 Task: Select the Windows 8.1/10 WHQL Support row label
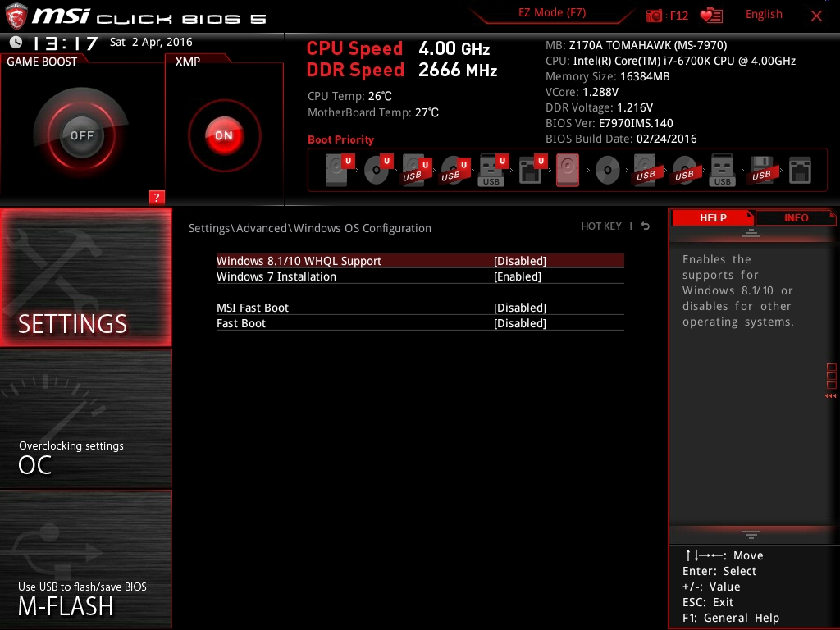click(x=299, y=261)
